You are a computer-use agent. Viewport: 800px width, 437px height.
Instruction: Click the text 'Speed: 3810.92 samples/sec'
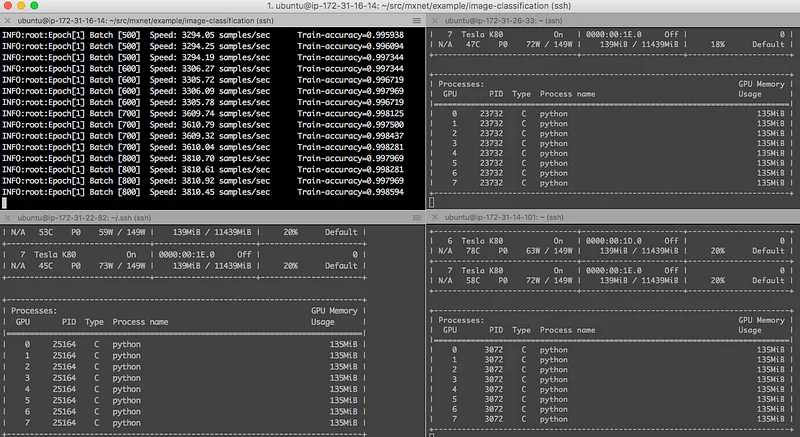pos(210,181)
